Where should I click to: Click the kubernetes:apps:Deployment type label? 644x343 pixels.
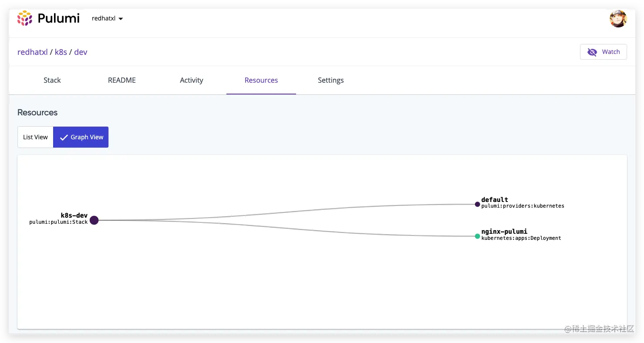coord(521,238)
